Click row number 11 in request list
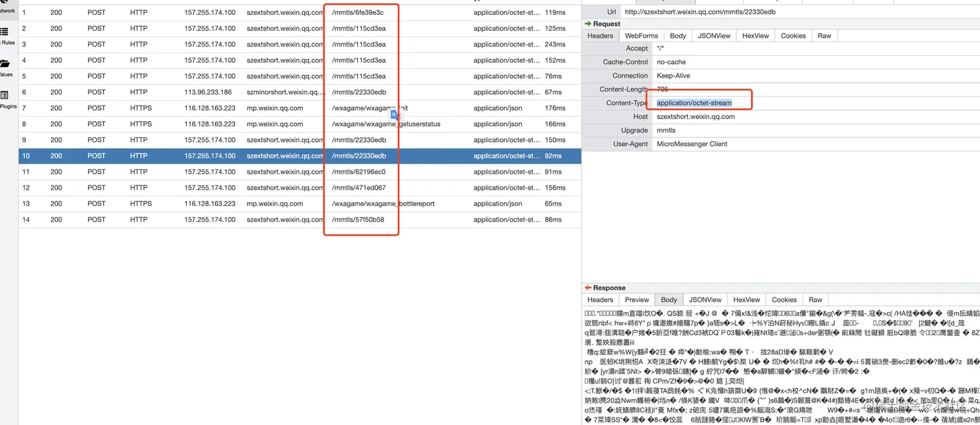Image resolution: width=980 pixels, height=425 pixels. pyautogui.click(x=25, y=172)
